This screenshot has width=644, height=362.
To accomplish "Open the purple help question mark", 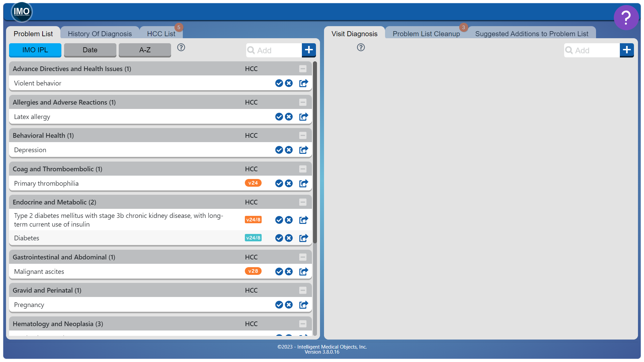I will [x=626, y=17].
